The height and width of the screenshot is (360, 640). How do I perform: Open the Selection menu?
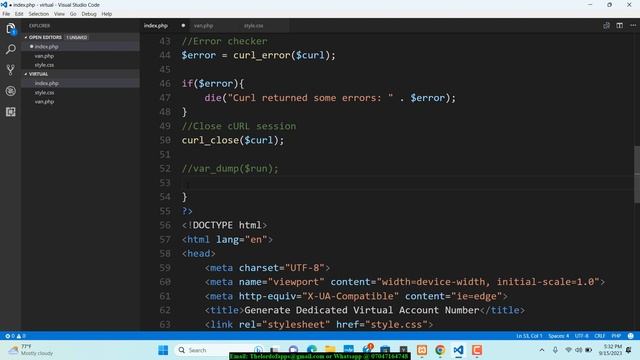(39, 14)
